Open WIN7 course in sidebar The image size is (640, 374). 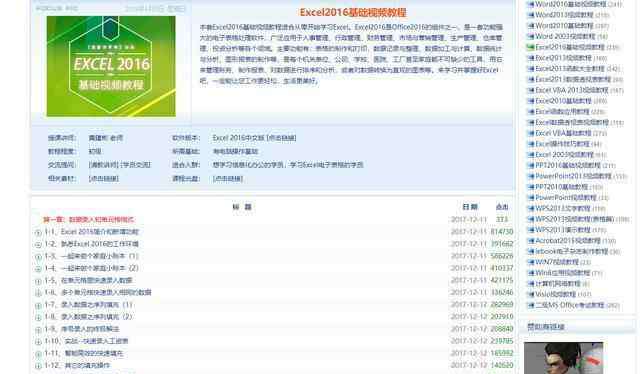557,262
